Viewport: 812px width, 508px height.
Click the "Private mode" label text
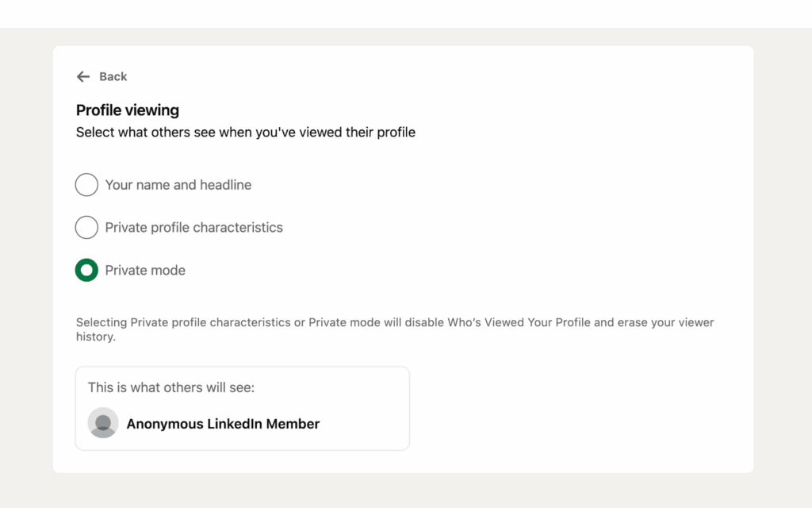pos(145,271)
